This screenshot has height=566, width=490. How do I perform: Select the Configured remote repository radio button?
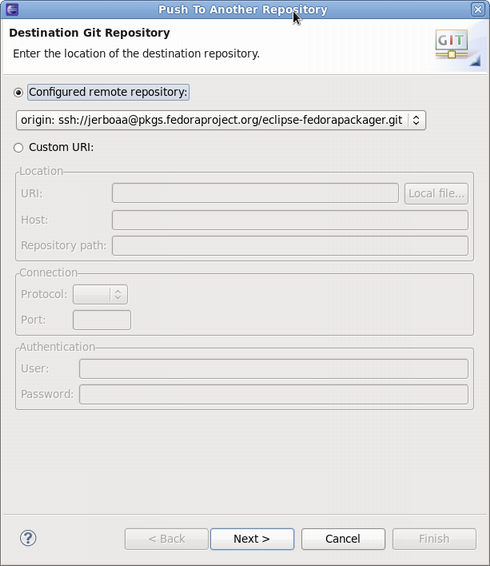coord(18,93)
